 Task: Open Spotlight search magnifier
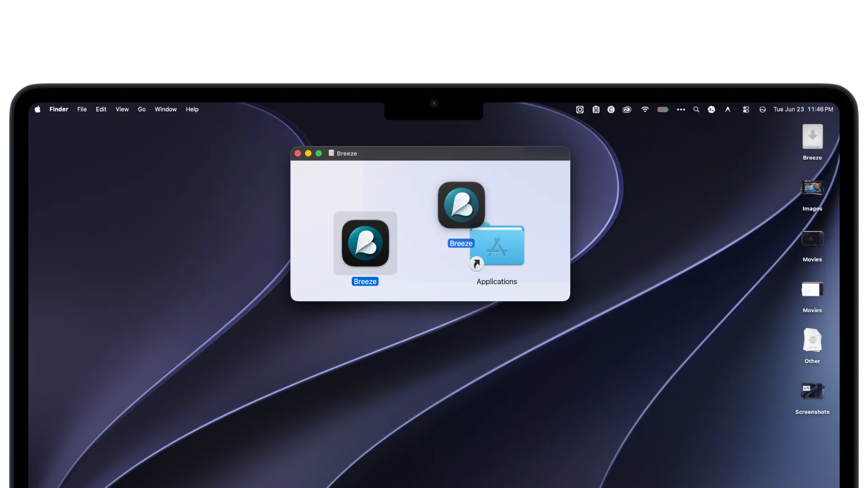(696, 109)
